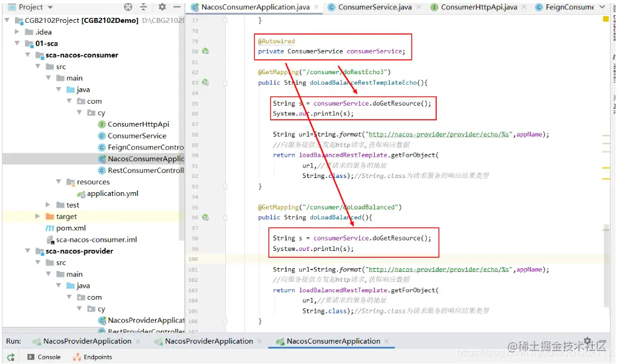Click the Project tree vertical scrollbar

click(182, 128)
